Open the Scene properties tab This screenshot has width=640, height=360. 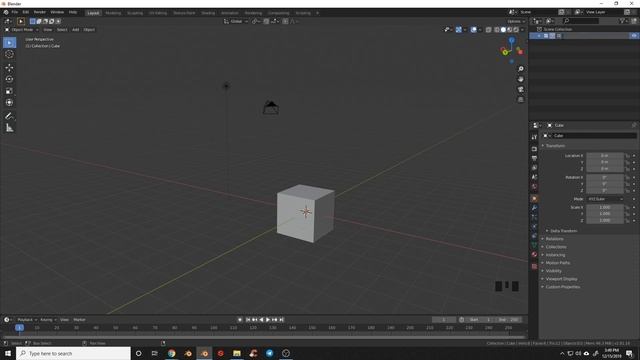[x=534, y=177]
